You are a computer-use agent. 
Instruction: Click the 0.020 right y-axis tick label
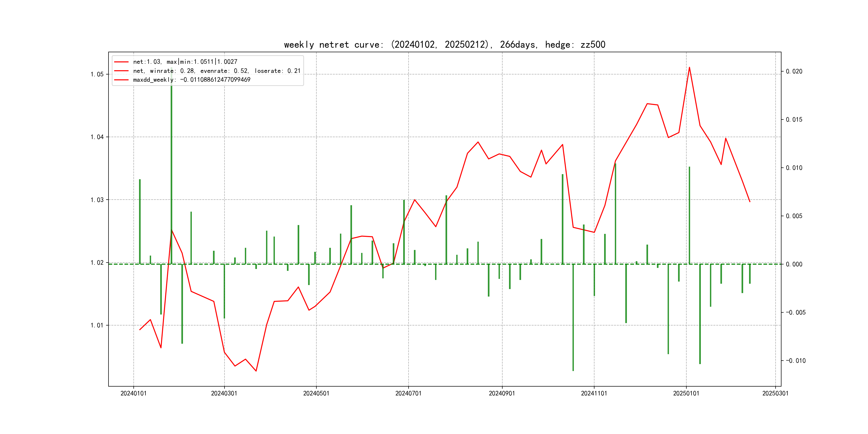click(794, 72)
